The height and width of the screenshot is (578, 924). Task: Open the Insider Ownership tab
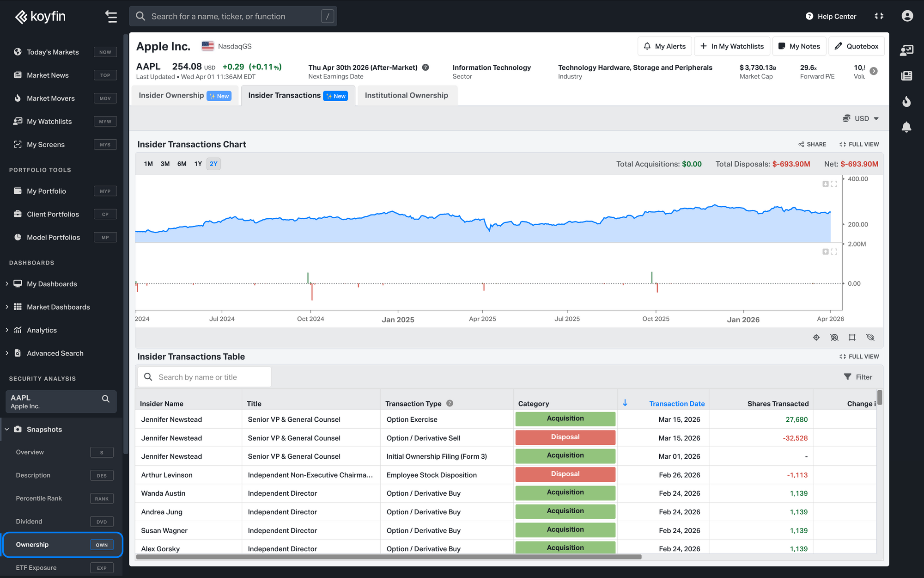click(x=171, y=95)
